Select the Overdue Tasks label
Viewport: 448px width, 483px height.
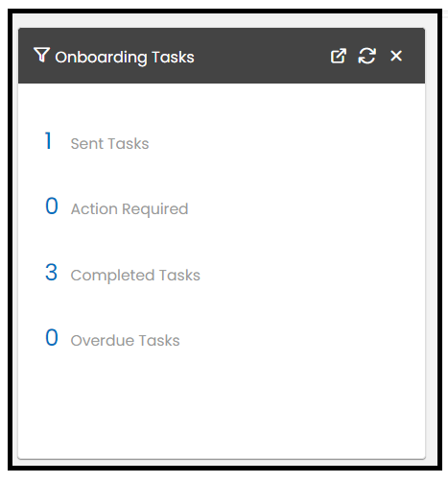point(125,340)
